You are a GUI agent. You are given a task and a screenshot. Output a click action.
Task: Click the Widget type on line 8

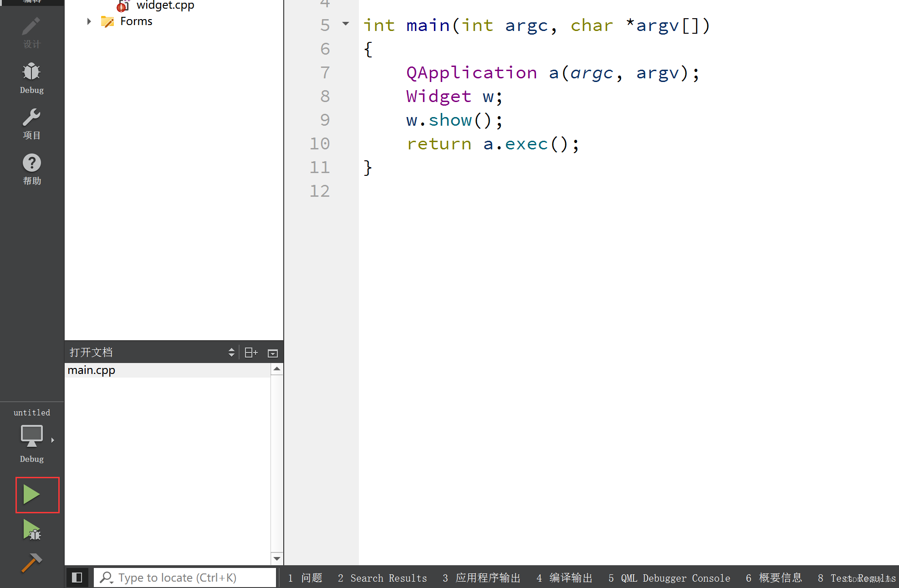tap(438, 97)
